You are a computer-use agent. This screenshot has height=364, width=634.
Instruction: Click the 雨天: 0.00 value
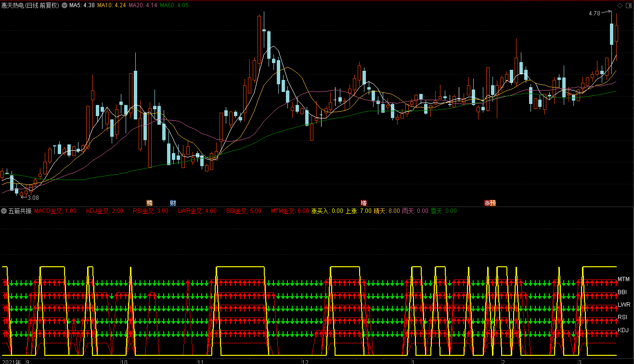(x=415, y=211)
